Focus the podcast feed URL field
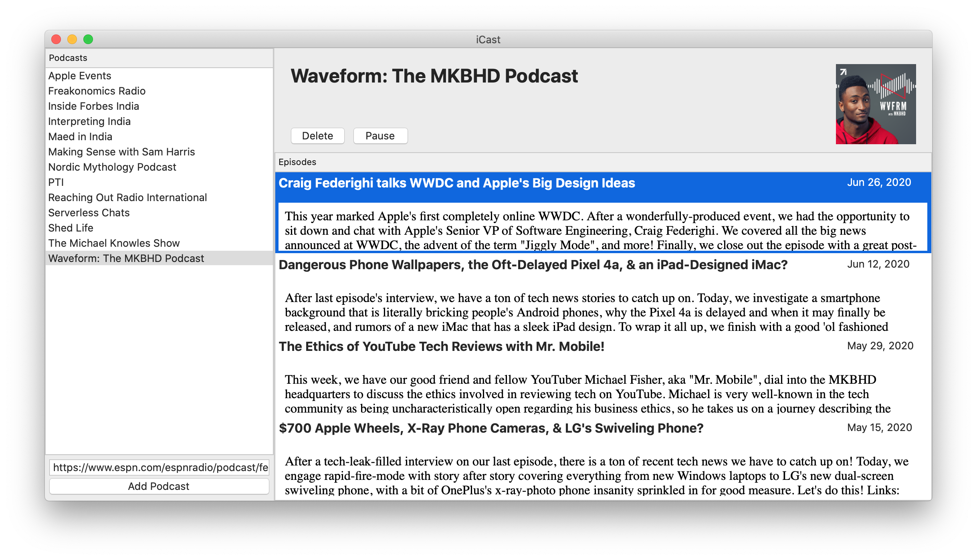 coord(159,467)
